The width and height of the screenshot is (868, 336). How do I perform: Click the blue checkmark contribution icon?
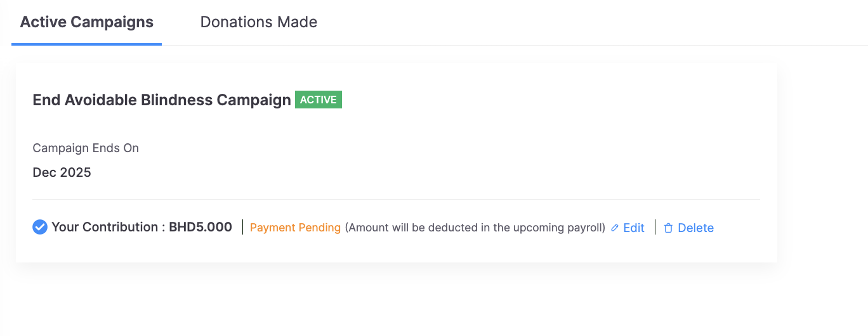pos(40,227)
